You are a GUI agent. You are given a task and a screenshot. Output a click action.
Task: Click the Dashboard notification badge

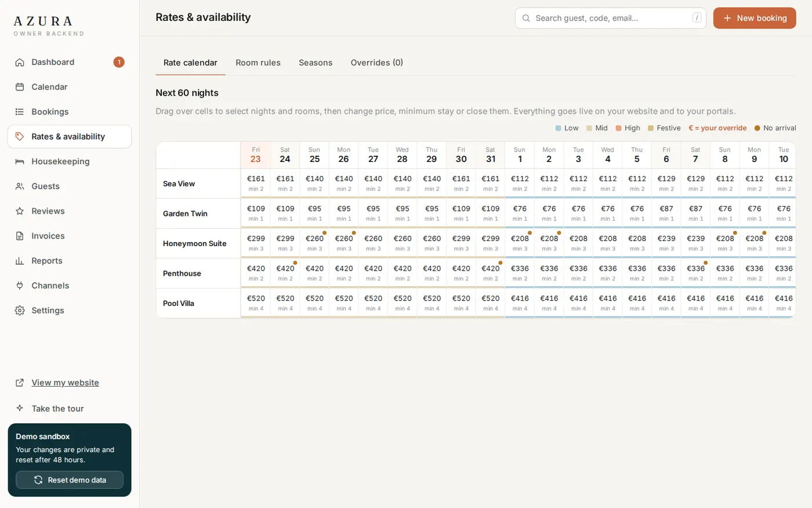(x=119, y=62)
